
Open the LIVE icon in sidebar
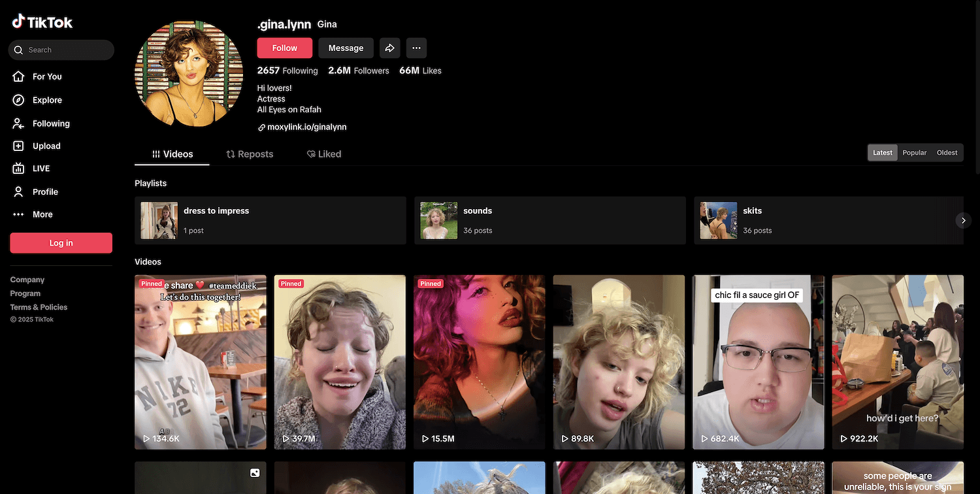click(x=18, y=169)
